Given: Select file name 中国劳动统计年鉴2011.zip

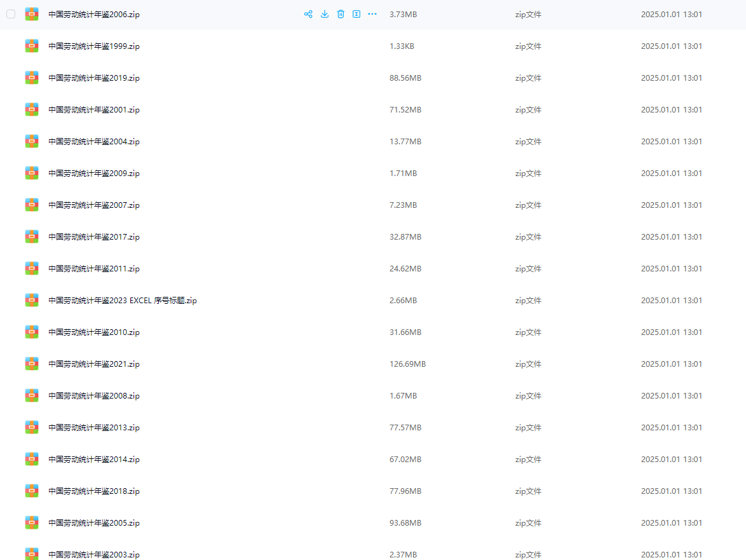Looking at the screenshot, I should [x=94, y=269].
